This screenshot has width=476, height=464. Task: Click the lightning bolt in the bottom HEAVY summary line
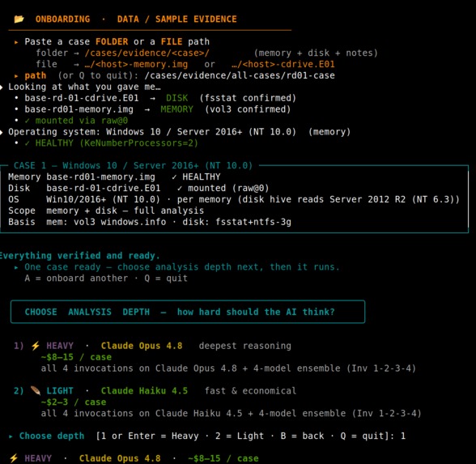click(14, 458)
